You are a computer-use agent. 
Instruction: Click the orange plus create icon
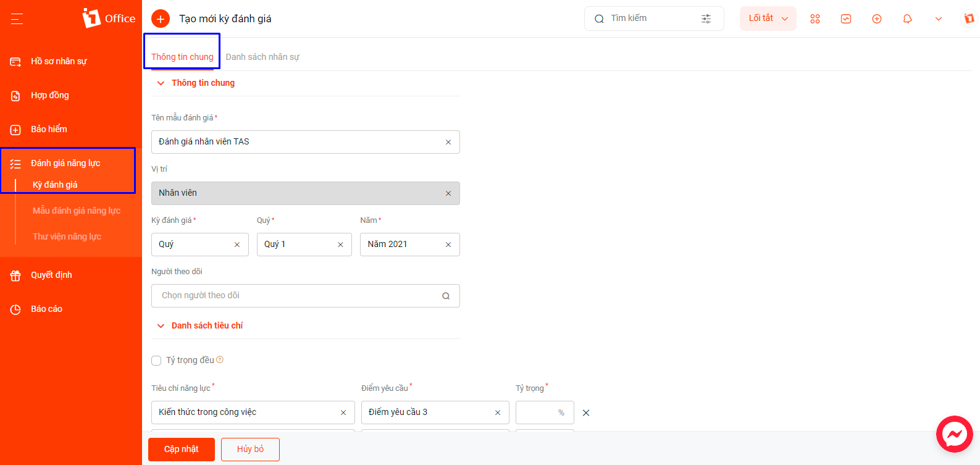(161, 19)
